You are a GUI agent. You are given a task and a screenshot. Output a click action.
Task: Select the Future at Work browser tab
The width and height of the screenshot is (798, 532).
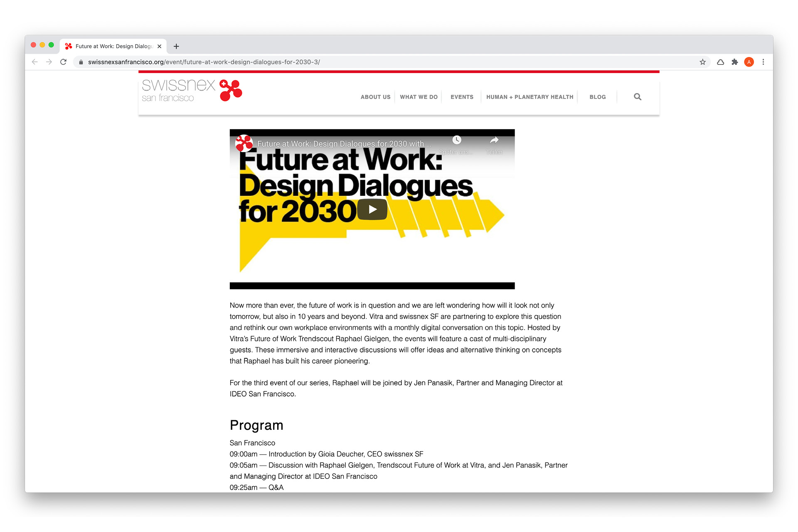point(113,46)
